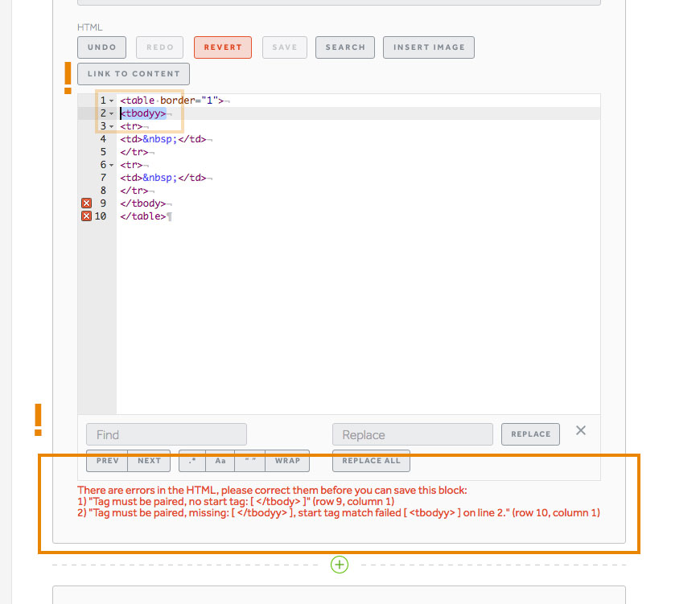Focus the Replace input field

point(413,434)
